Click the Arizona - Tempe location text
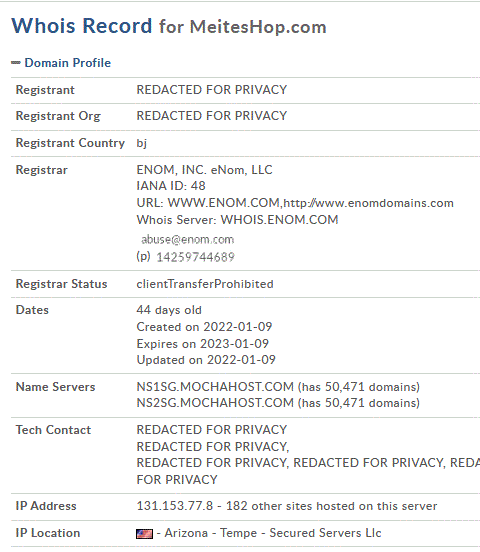 pyautogui.click(x=211, y=533)
